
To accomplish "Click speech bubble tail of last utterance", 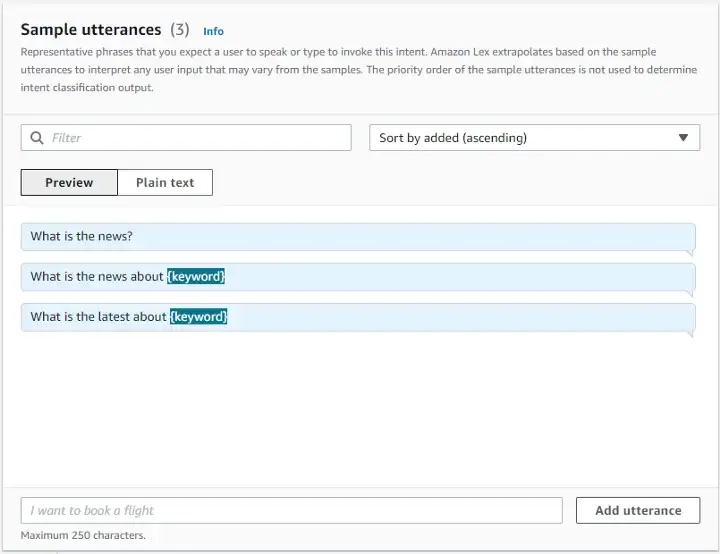I will pyautogui.click(x=689, y=334).
